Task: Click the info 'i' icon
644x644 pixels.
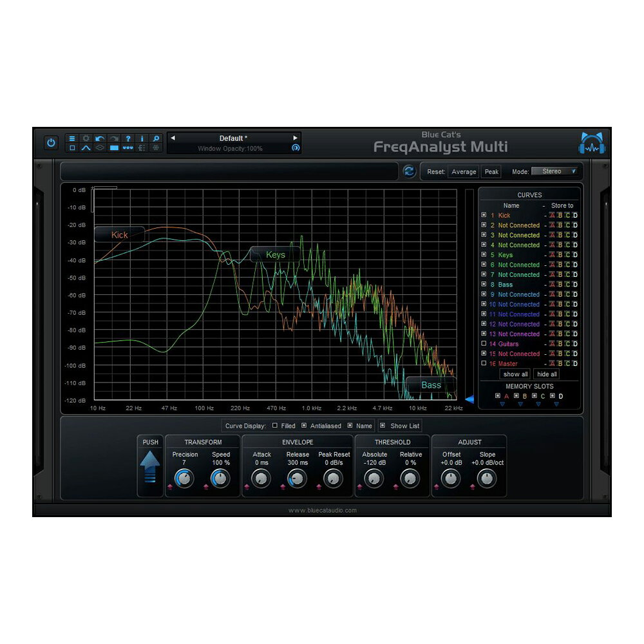Action: (142, 138)
